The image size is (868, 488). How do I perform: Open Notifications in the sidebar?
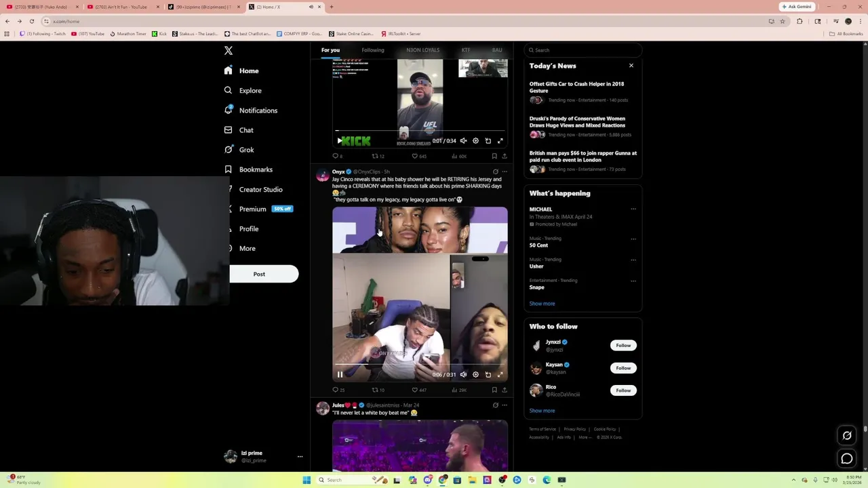click(x=251, y=110)
